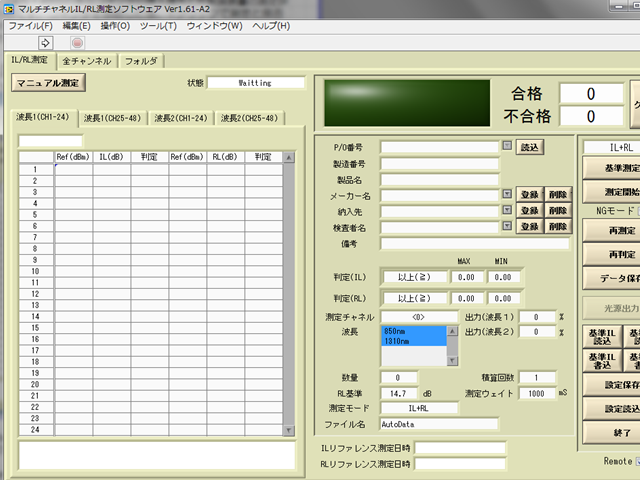This screenshot has width=640, height=480.
Task: Click the 波長 list scroll up arrow
Action: [452, 331]
